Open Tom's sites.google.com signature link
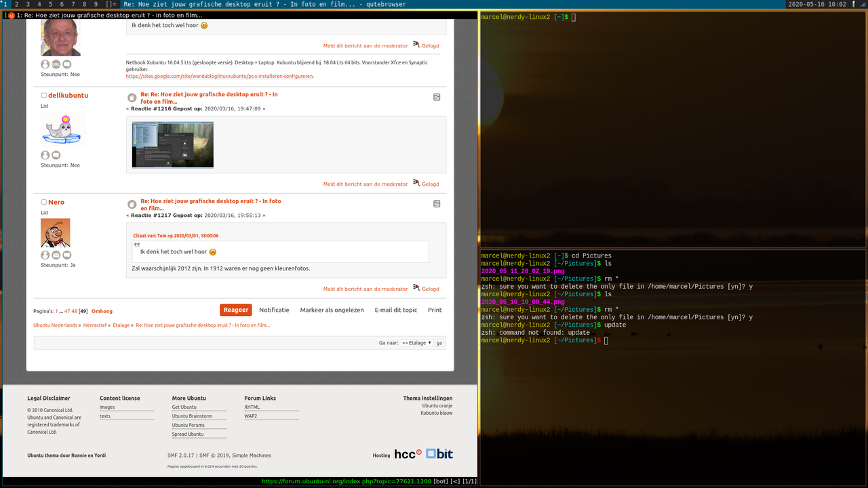 [x=220, y=77]
